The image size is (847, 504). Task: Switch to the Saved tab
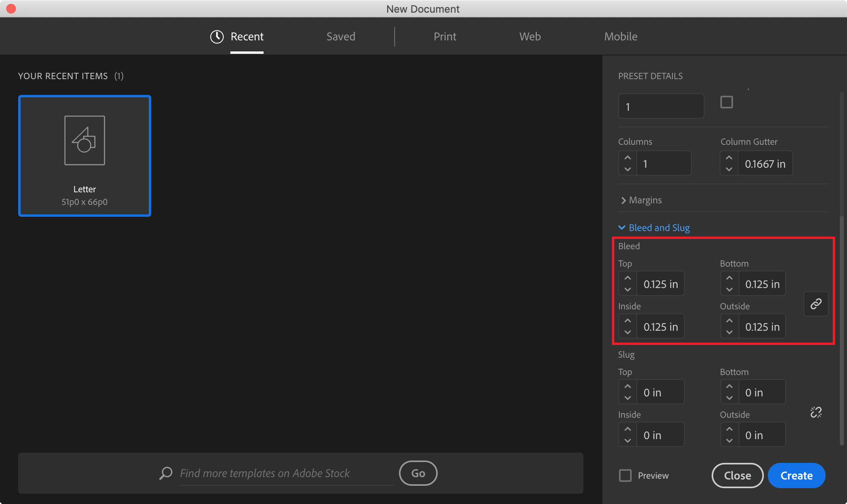[341, 36]
